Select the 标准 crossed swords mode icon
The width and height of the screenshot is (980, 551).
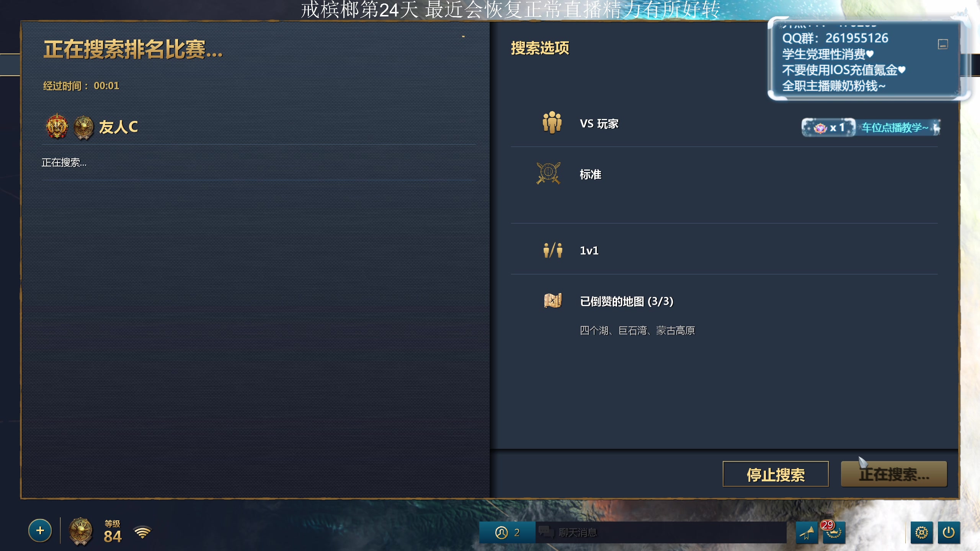pos(549,173)
